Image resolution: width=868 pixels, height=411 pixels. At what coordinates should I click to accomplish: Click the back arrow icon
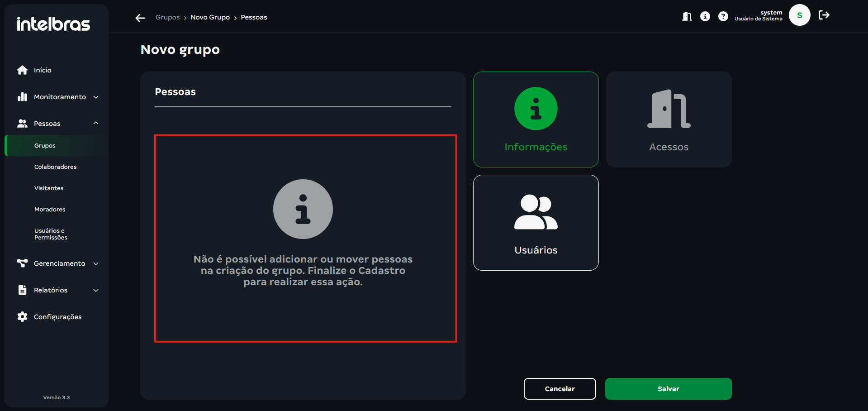pyautogui.click(x=140, y=18)
